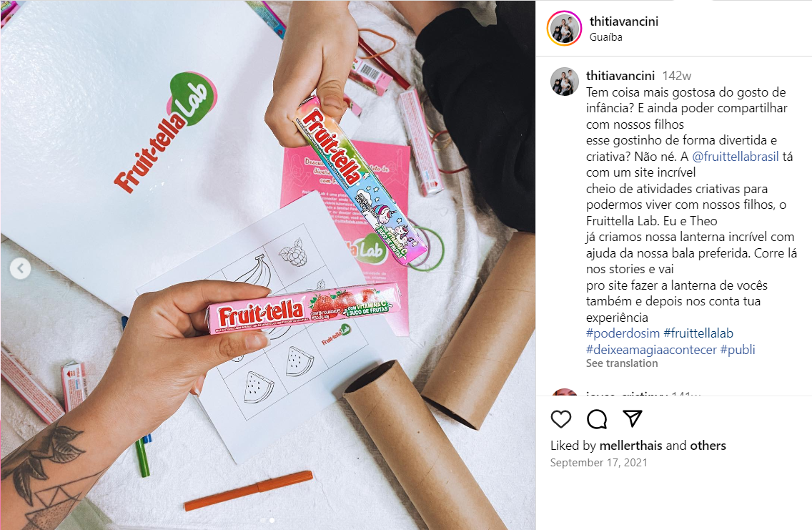The image size is (812, 530).
Task: Open the Guaíba location page
Action: pyautogui.click(x=606, y=37)
